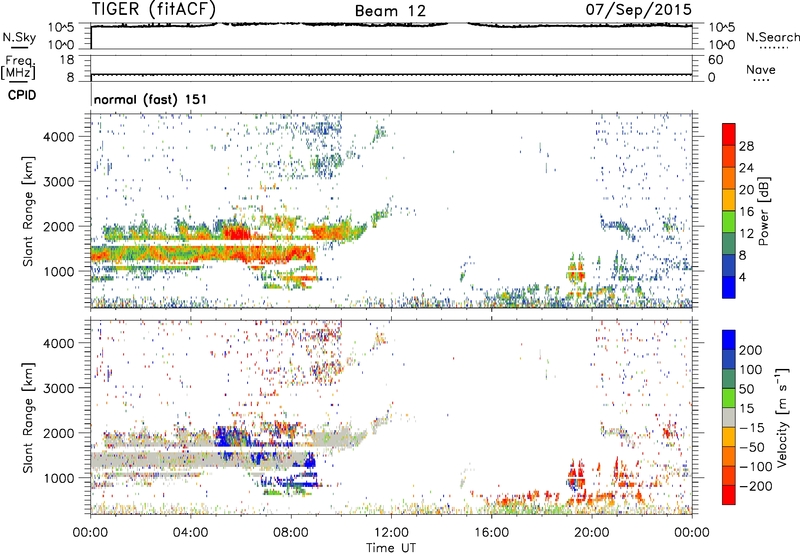The image size is (800, 554).
Task: Click the 'CPID' label
Action: (22, 95)
